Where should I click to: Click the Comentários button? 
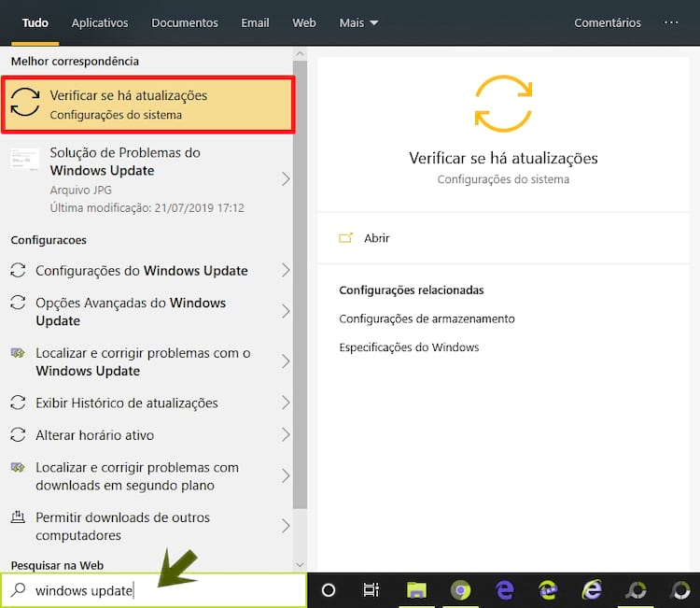[608, 22]
